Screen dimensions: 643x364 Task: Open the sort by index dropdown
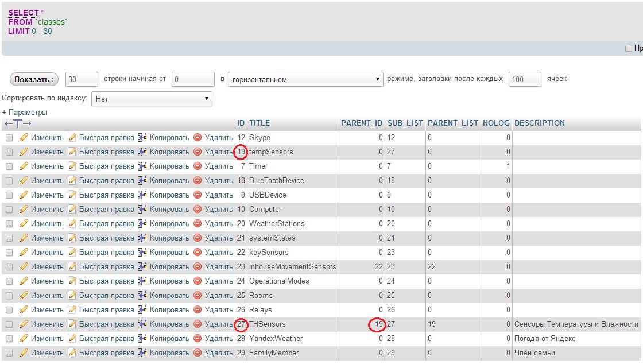152,99
